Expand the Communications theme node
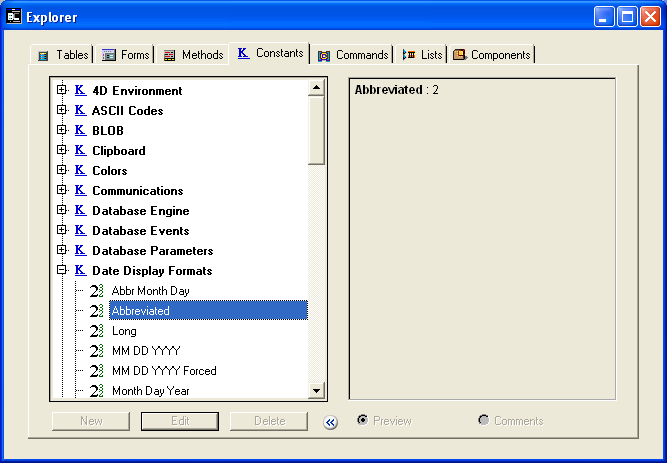Viewport: 667px width, 463px height. (x=62, y=191)
